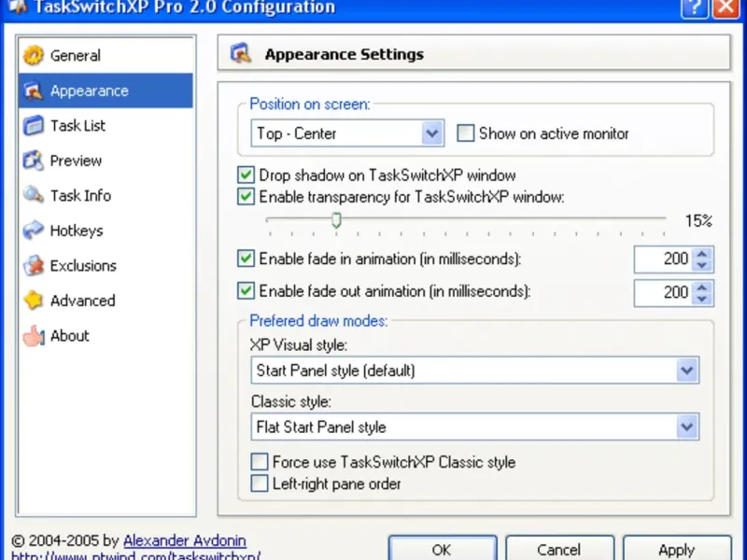Click the OK button
Image resolution: width=747 pixels, height=560 pixels.
pos(442,549)
